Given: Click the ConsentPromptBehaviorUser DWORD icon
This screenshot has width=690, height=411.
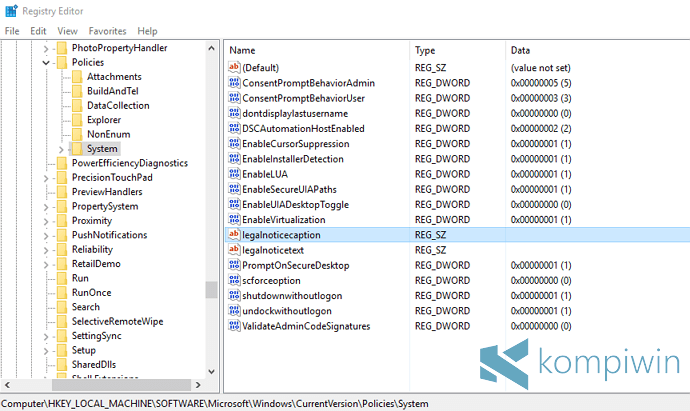Looking at the screenshot, I should point(234,98).
